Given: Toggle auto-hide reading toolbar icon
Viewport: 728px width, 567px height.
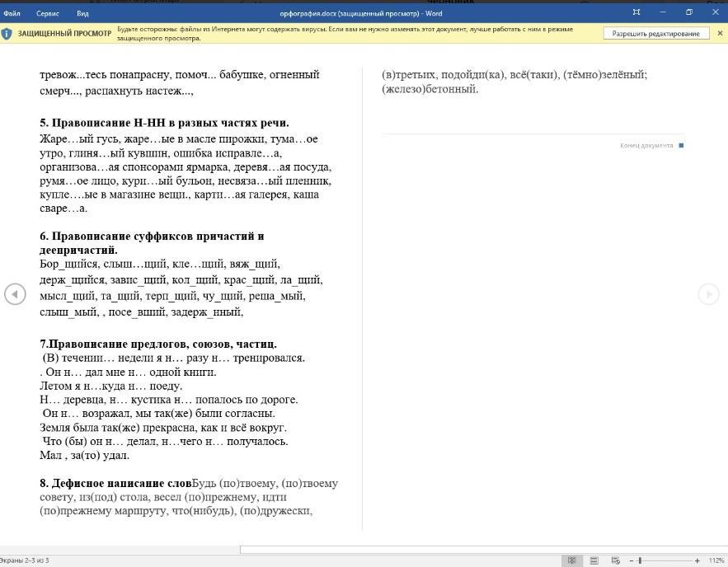Looking at the screenshot, I should [636, 12].
